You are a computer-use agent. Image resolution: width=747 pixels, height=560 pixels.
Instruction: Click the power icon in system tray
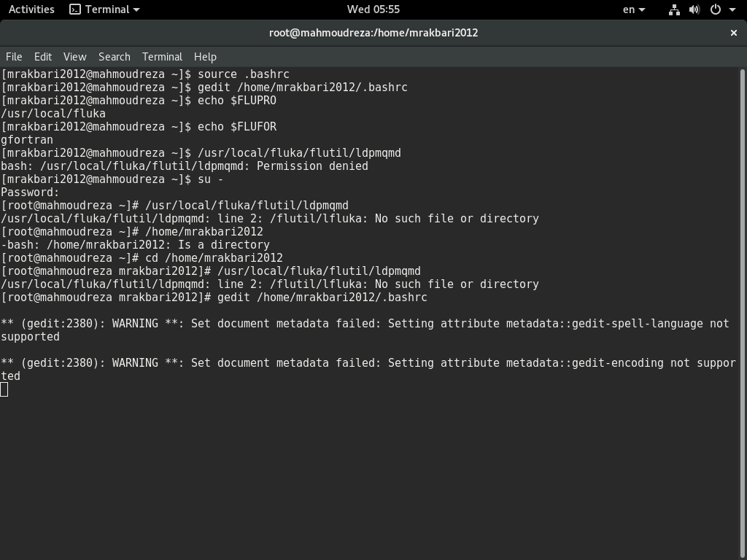pos(716,9)
